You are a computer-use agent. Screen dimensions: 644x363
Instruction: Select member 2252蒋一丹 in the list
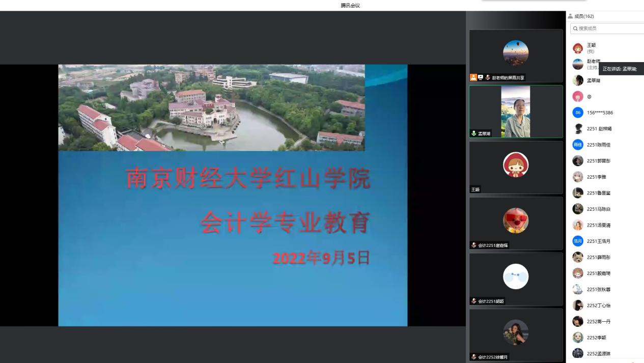click(x=598, y=321)
